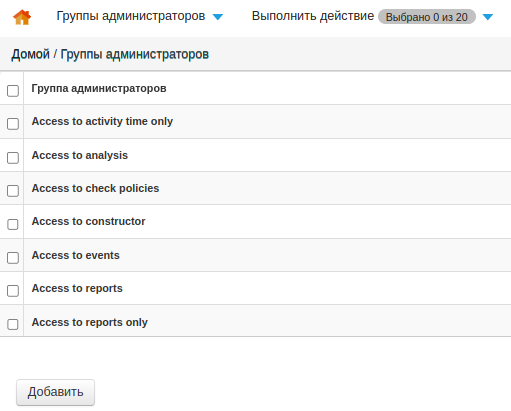Check the Access to activity time only box
The image size is (511, 411).
point(13,124)
